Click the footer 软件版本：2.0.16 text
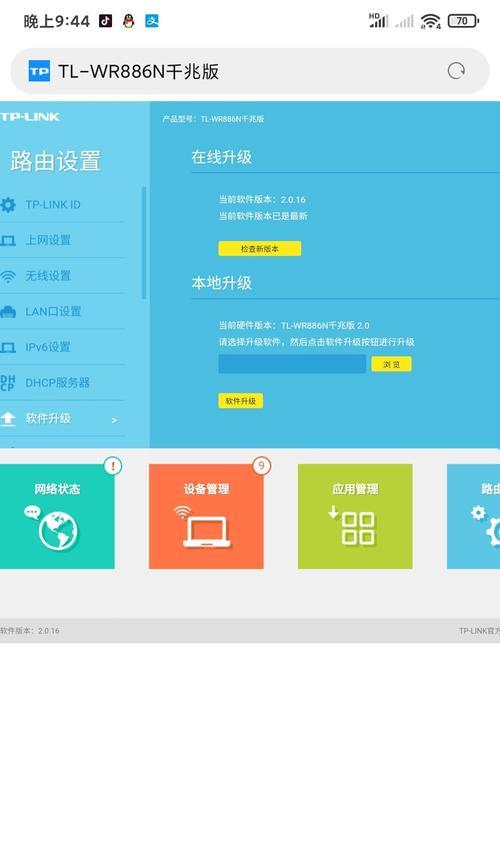This screenshot has height=866, width=500. click(30, 631)
